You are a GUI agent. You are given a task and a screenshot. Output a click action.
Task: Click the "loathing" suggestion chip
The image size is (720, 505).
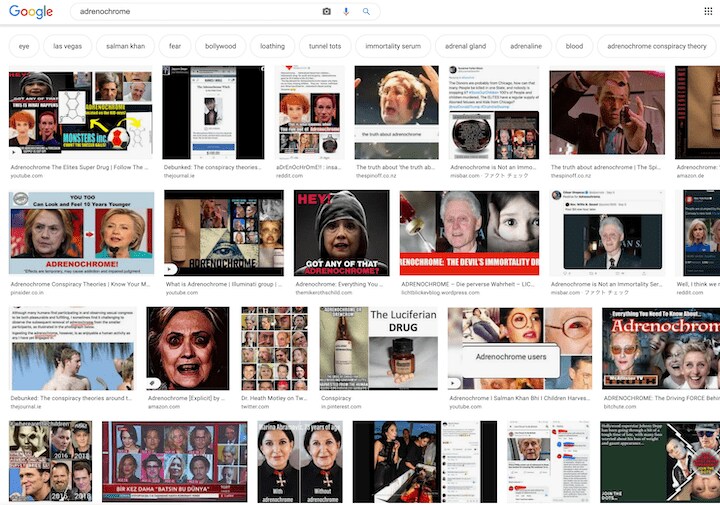tap(272, 46)
